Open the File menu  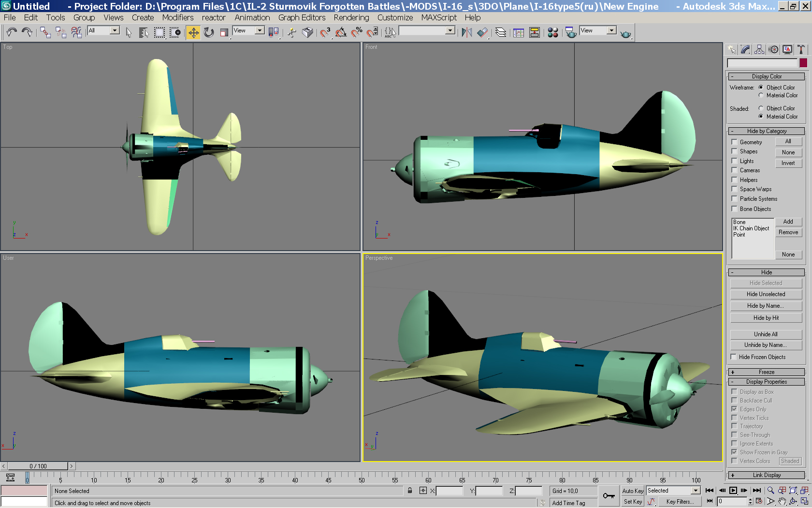coord(10,17)
